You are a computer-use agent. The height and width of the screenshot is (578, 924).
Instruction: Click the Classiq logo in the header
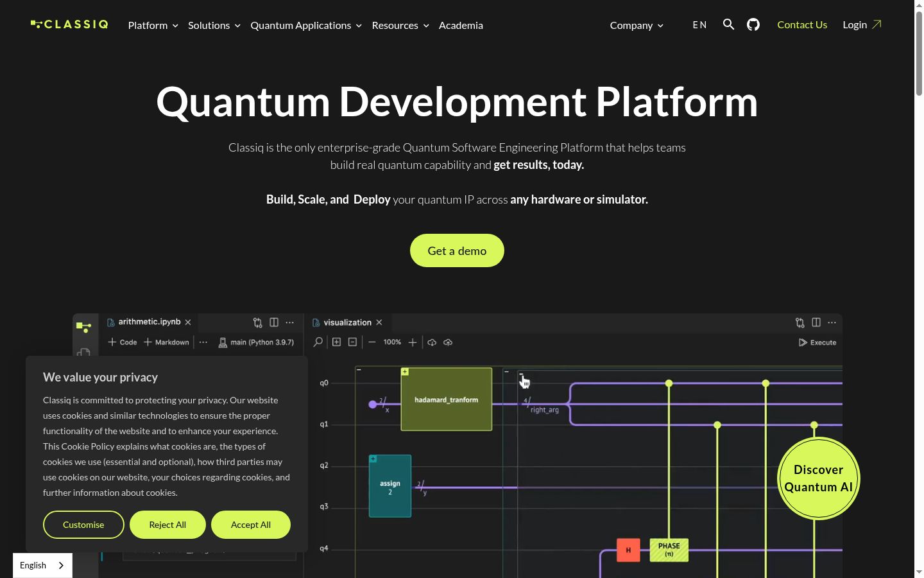(x=69, y=24)
